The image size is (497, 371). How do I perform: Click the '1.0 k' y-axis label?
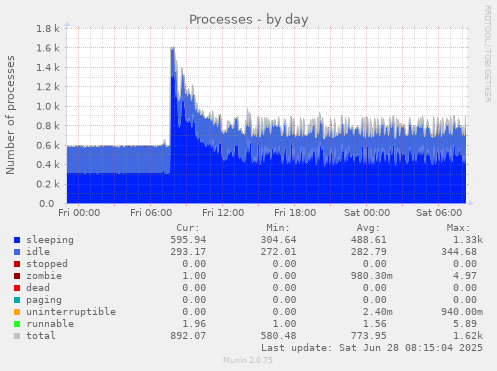pos(48,107)
